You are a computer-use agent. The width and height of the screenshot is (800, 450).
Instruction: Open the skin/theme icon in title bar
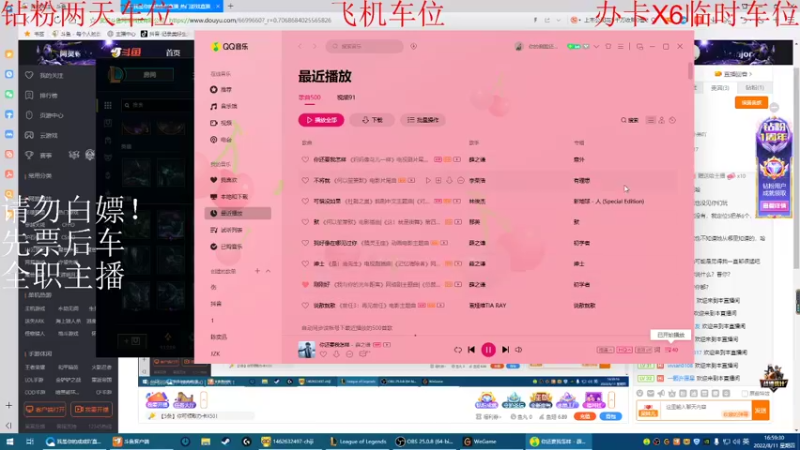(608, 46)
